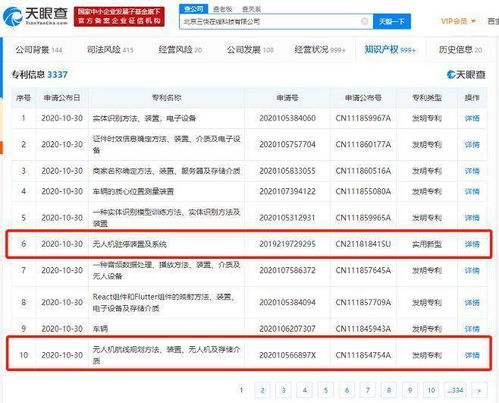Open the VIP会员 dropdown
The height and width of the screenshot is (403, 499).
(x=458, y=21)
